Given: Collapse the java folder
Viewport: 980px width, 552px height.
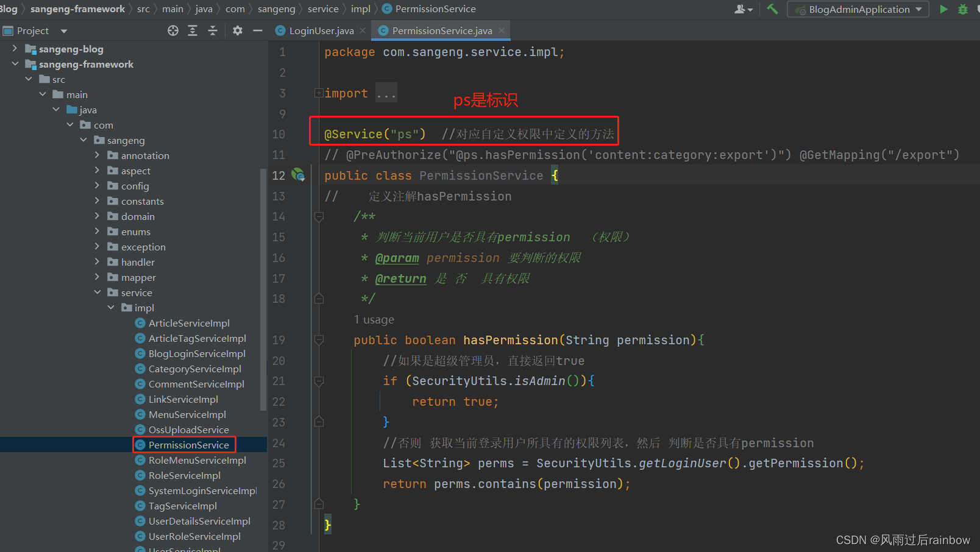Looking at the screenshot, I should [x=56, y=110].
